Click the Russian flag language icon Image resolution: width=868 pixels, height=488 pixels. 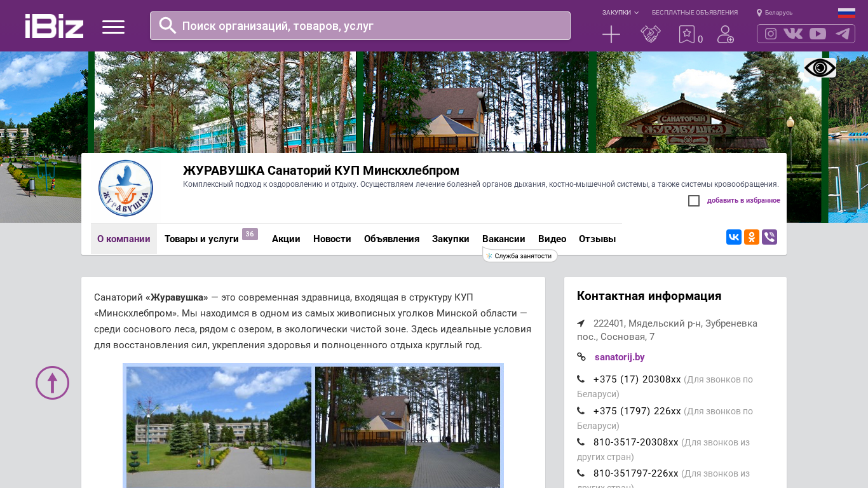(x=846, y=13)
